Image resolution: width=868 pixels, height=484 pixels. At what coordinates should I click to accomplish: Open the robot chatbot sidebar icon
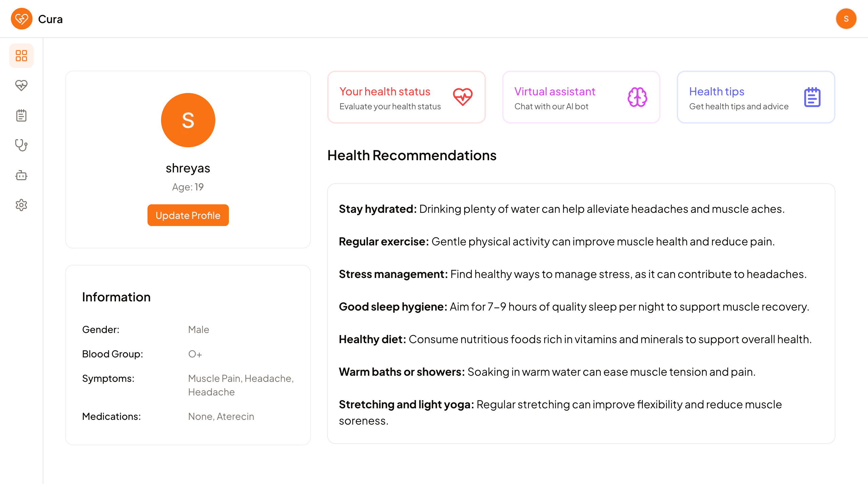click(21, 175)
